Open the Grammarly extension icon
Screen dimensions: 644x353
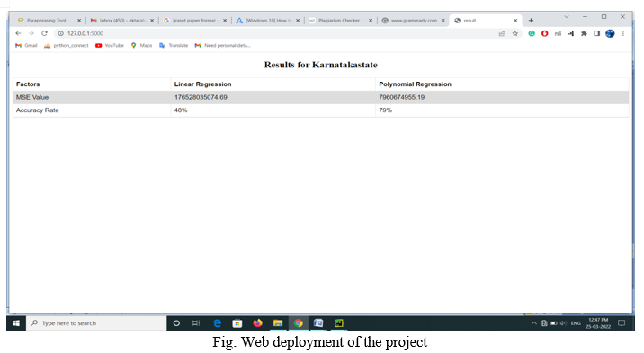pyautogui.click(x=532, y=33)
